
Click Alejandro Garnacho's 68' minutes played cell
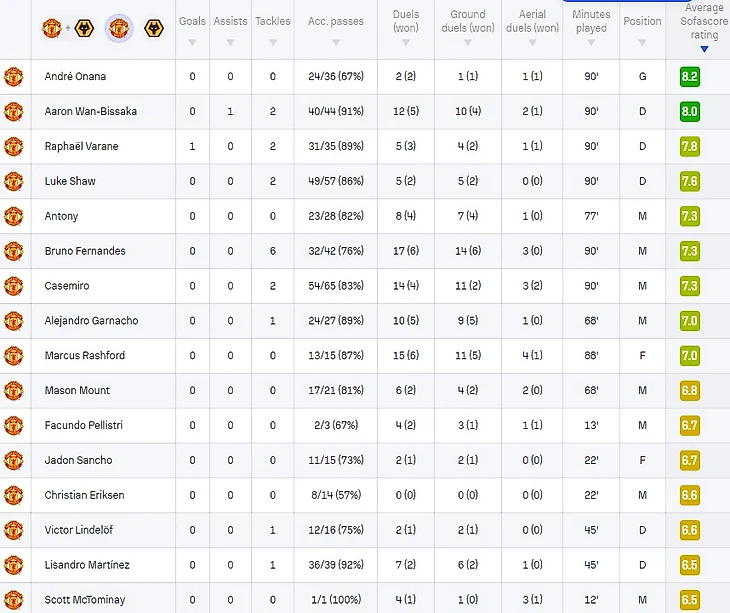click(591, 321)
